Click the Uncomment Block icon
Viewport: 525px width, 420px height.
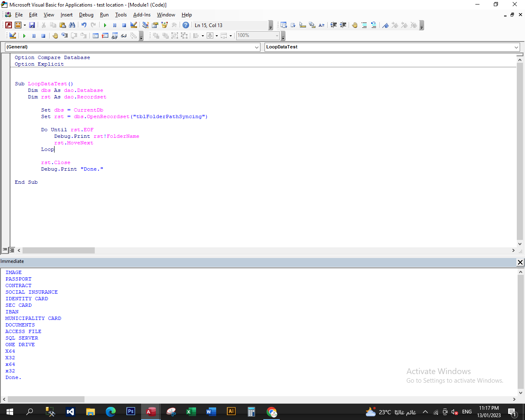click(374, 25)
